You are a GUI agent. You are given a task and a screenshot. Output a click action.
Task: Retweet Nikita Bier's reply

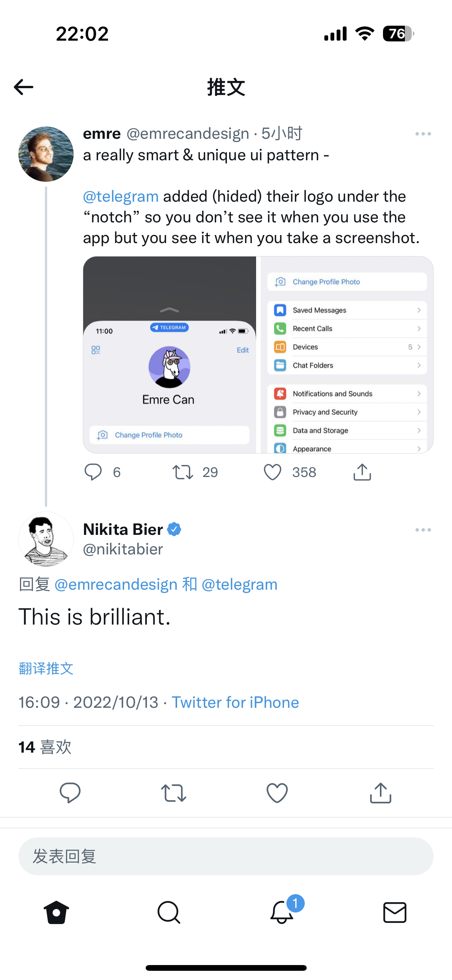click(x=174, y=793)
